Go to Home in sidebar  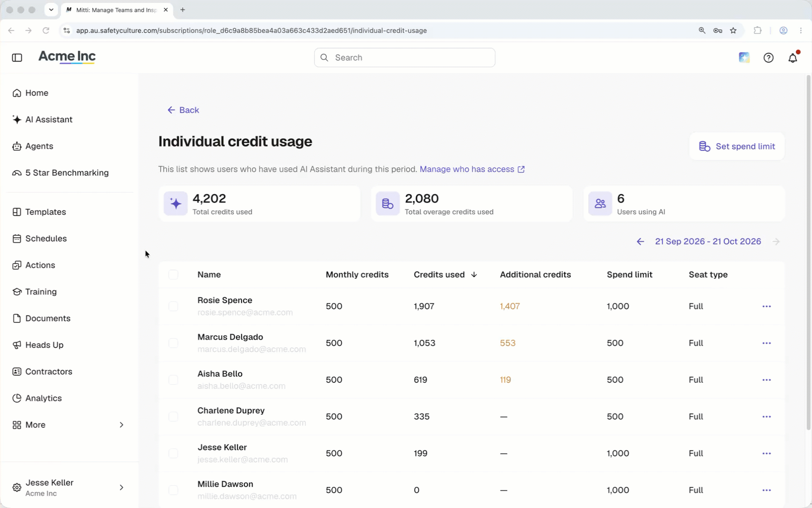(x=30, y=93)
